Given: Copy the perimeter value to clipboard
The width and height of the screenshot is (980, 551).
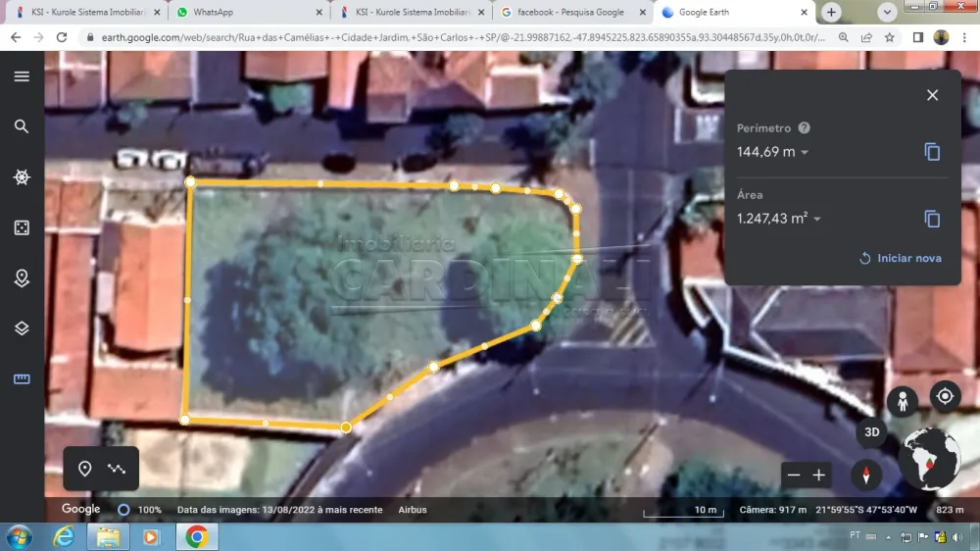Looking at the screenshot, I should point(932,152).
